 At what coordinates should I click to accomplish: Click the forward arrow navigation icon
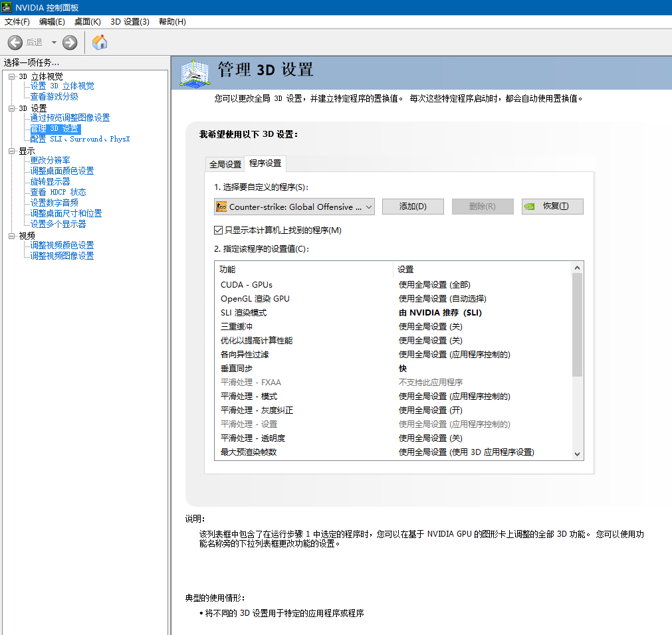coord(70,43)
